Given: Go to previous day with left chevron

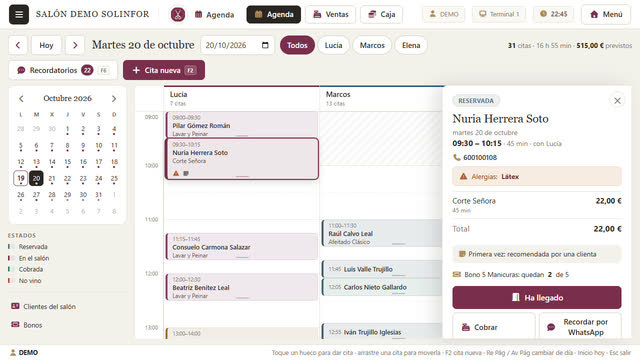Looking at the screenshot, I should click(18, 45).
